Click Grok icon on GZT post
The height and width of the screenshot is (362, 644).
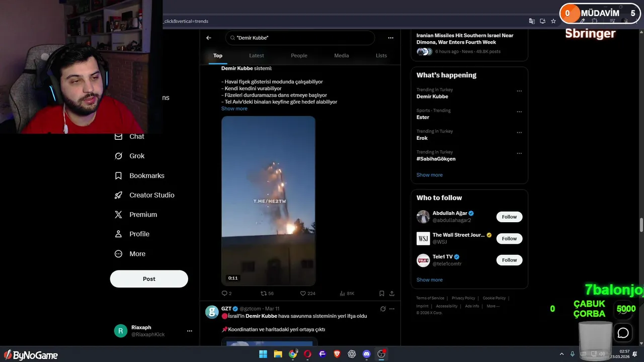point(383,309)
